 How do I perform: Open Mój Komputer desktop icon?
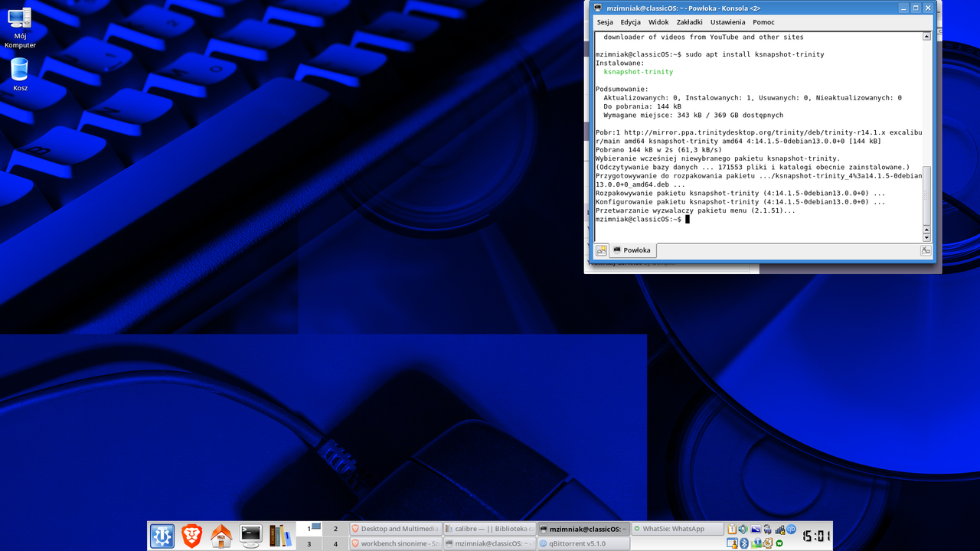pyautogui.click(x=20, y=28)
